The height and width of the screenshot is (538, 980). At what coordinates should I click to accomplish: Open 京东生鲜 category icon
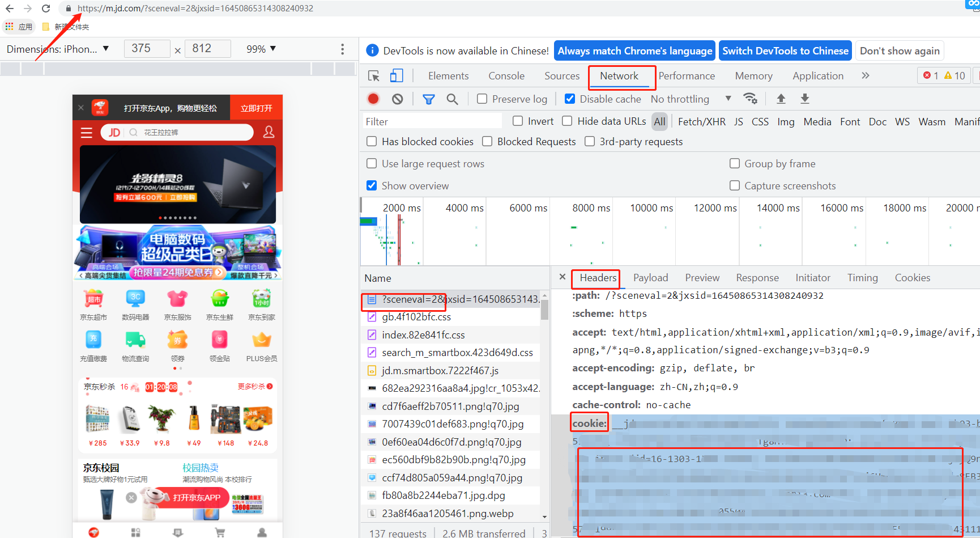(x=220, y=304)
